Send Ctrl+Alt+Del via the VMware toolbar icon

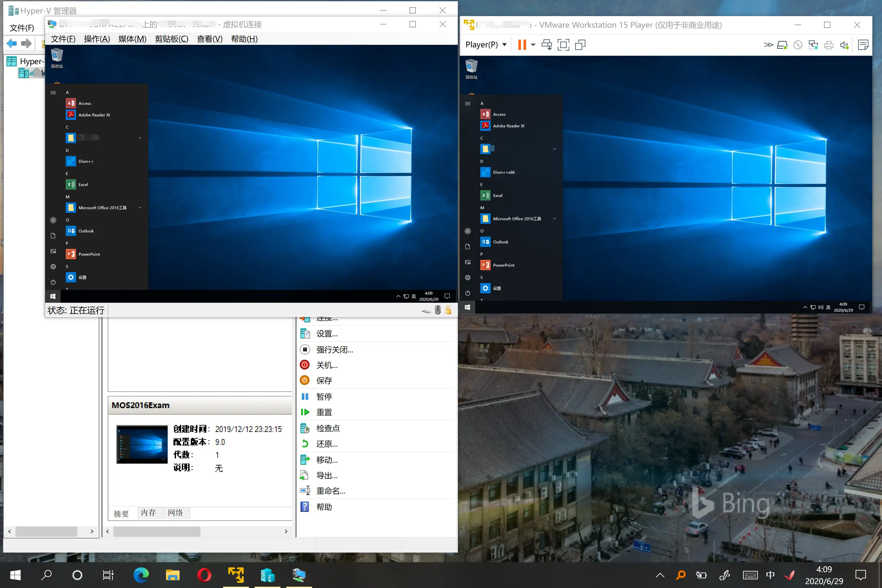pos(547,44)
